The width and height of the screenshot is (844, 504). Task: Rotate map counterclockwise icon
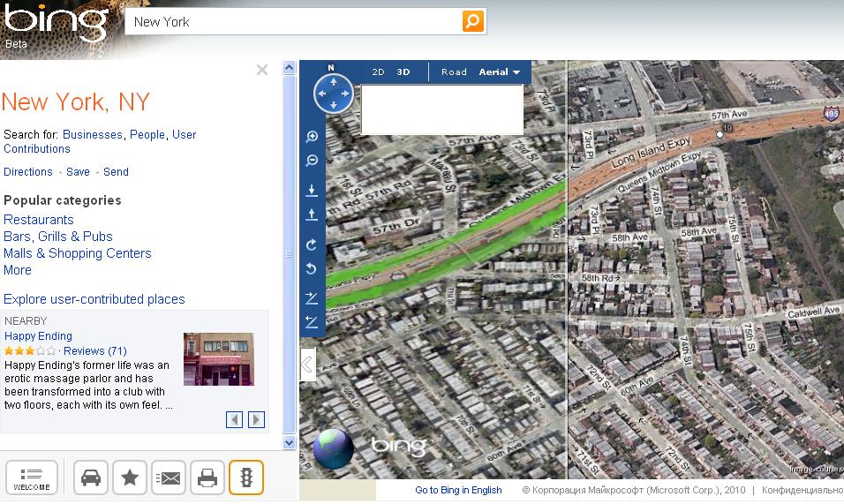pyautogui.click(x=312, y=268)
